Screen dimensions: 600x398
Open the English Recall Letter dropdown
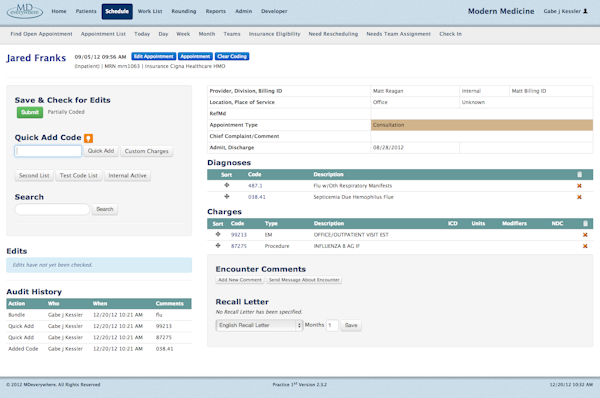coord(259,325)
